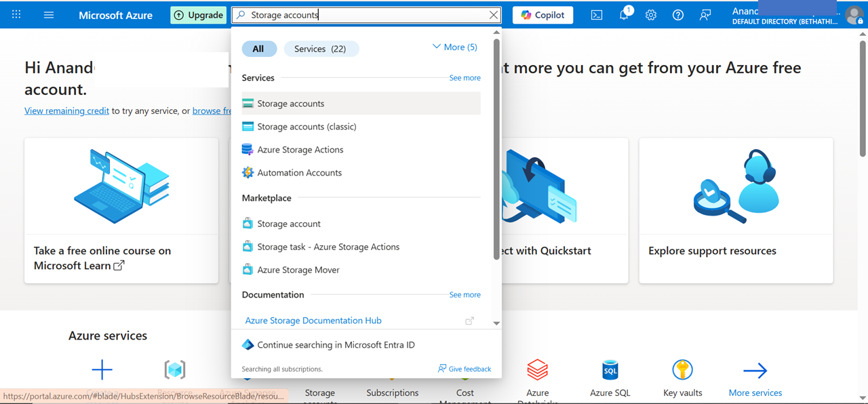
Task: Open external link icon beside Documentation Hub
Action: click(469, 321)
